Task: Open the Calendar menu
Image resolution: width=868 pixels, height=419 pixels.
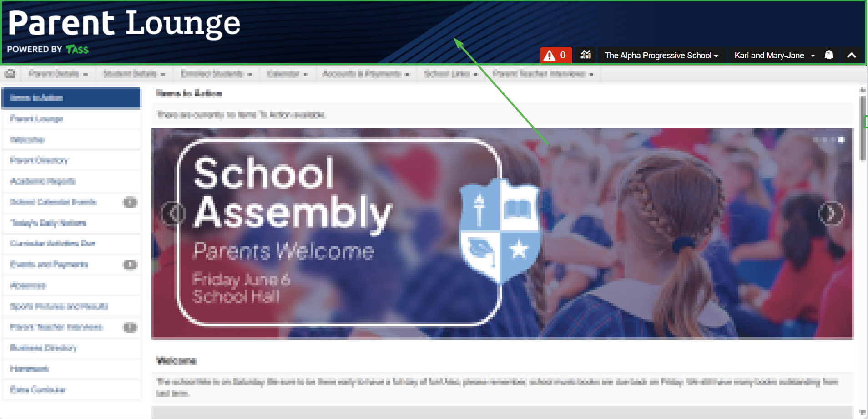Action: point(288,74)
